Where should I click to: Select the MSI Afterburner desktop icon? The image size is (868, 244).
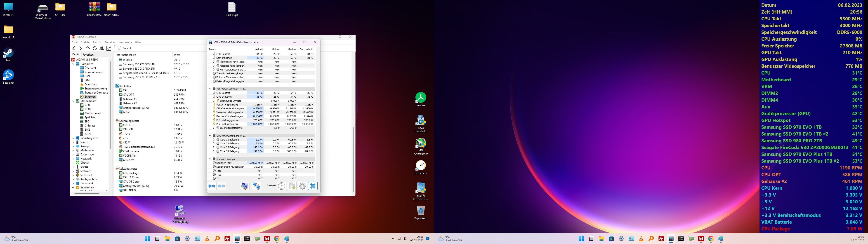[420, 147]
